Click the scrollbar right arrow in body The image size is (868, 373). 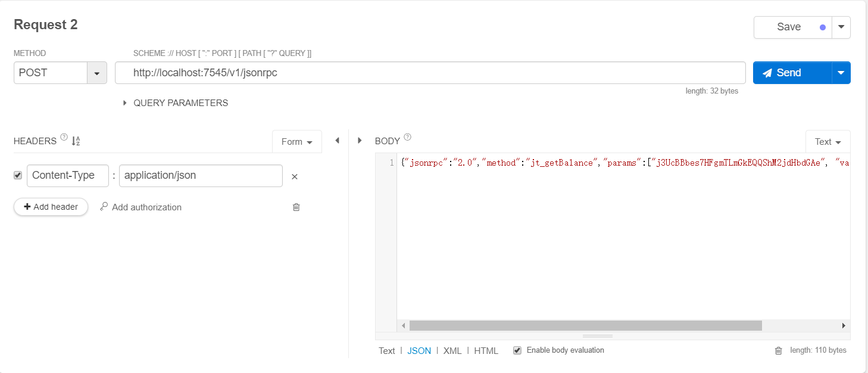[x=844, y=326]
